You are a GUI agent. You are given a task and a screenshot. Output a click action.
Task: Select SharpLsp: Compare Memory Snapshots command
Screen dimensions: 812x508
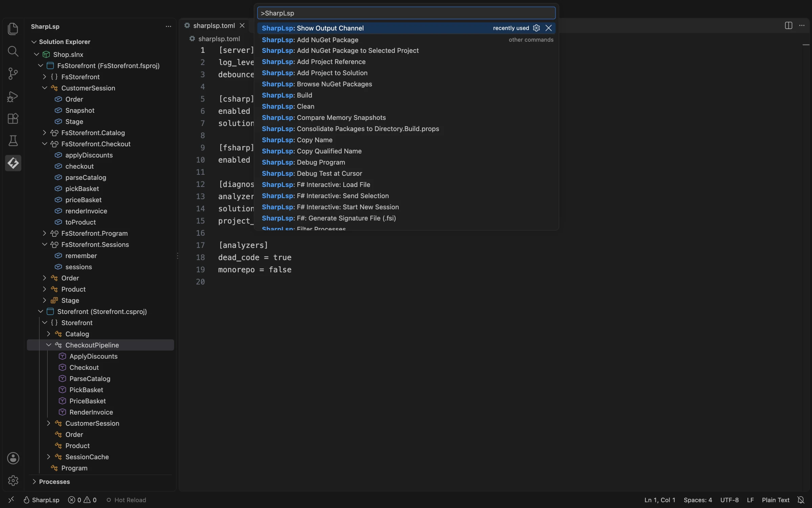406,118
